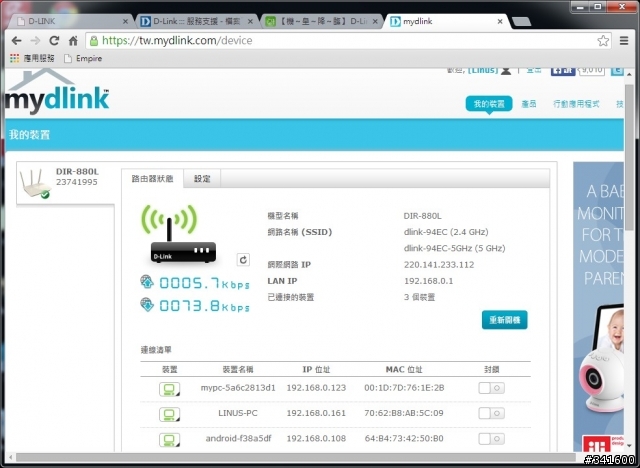Open the 設定 tab
This screenshot has height=468, width=640.
pos(202,179)
